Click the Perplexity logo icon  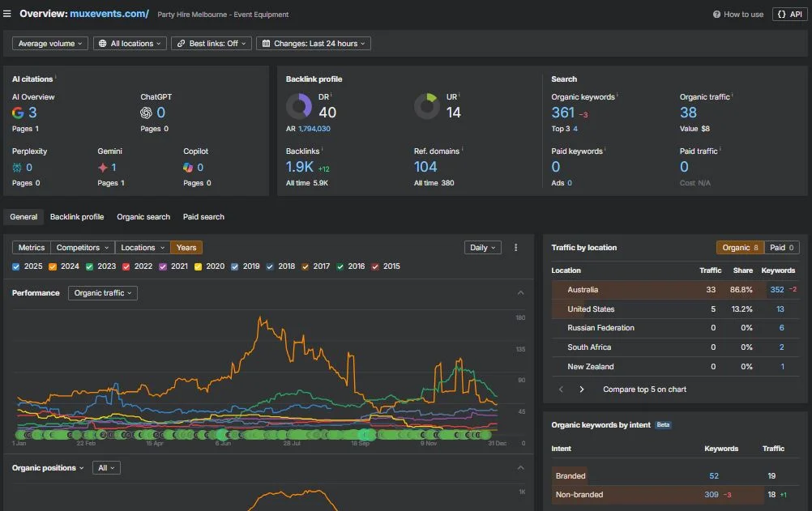(18, 168)
